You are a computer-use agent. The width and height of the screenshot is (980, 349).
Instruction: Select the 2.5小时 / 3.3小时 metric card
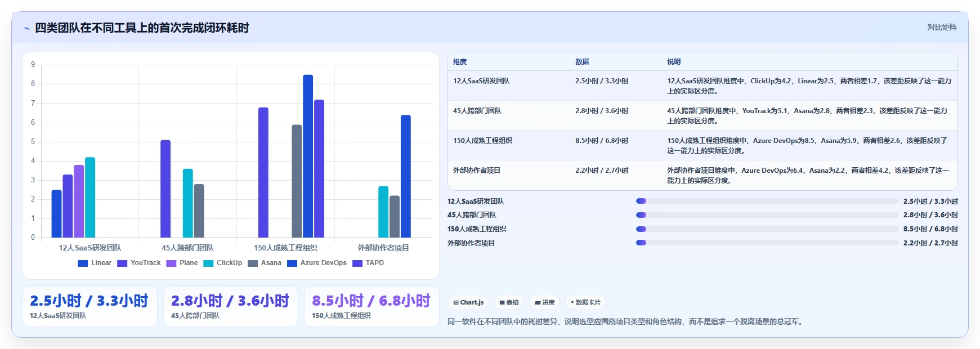[x=90, y=306]
